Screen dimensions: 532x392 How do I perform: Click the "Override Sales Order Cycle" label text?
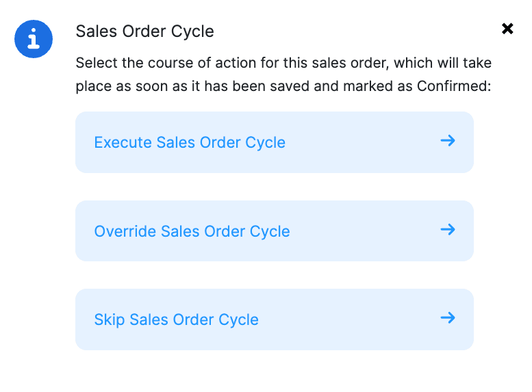point(192,231)
